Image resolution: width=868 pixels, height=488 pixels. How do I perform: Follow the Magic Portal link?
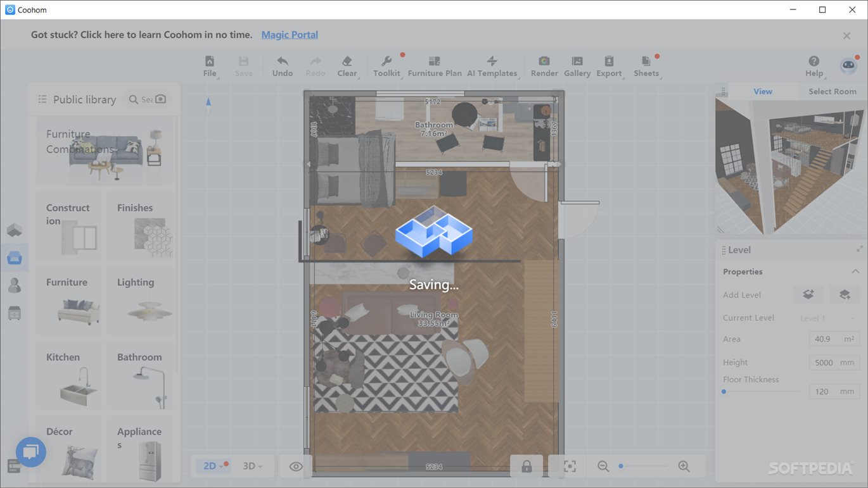point(290,35)
